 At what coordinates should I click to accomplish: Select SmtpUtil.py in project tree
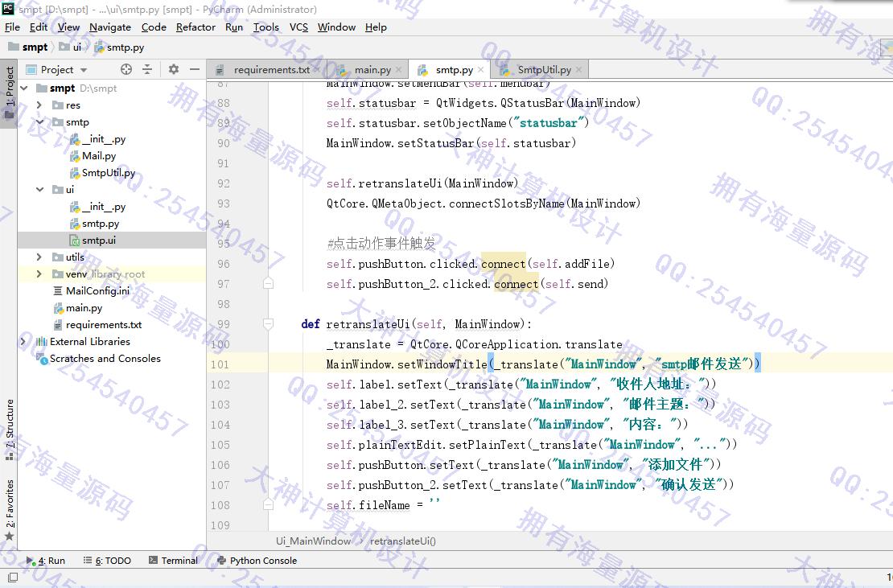coord(109,172)
